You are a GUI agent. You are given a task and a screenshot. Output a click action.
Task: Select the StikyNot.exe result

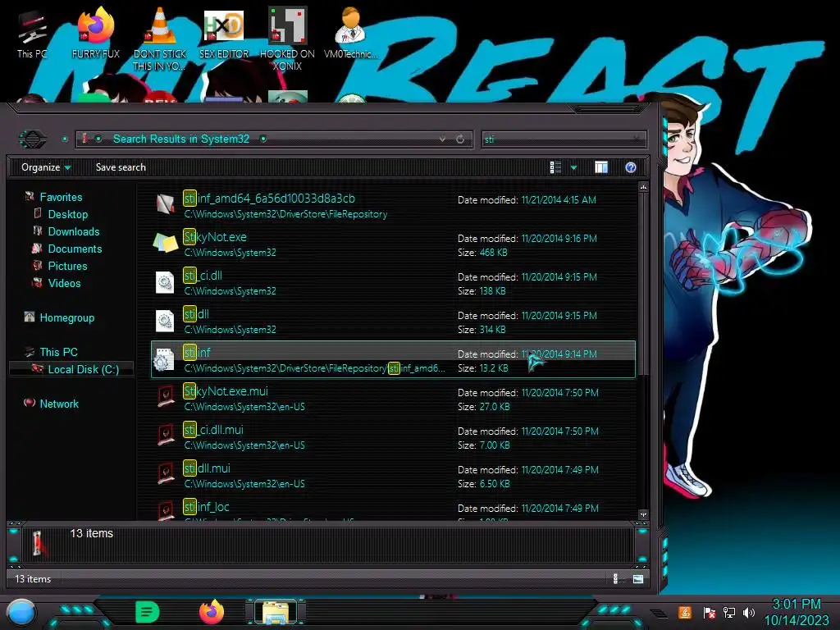(x=393, y=244)
